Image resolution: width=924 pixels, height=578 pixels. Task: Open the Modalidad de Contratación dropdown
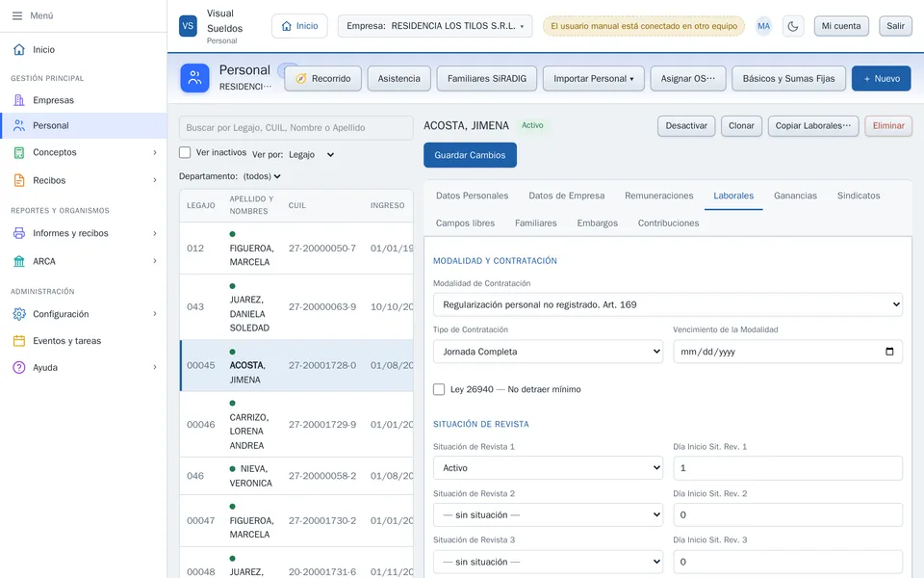pyautogui.click(x=668, y=305)
